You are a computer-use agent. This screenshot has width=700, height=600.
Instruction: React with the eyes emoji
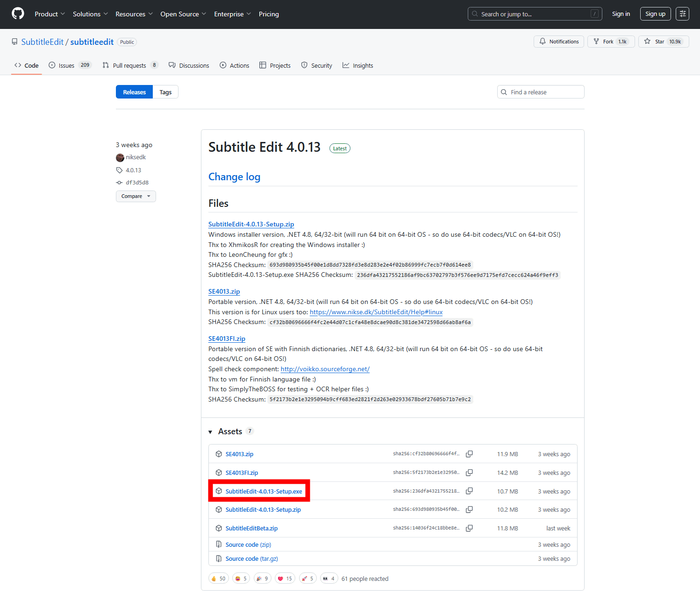[329, 579]
